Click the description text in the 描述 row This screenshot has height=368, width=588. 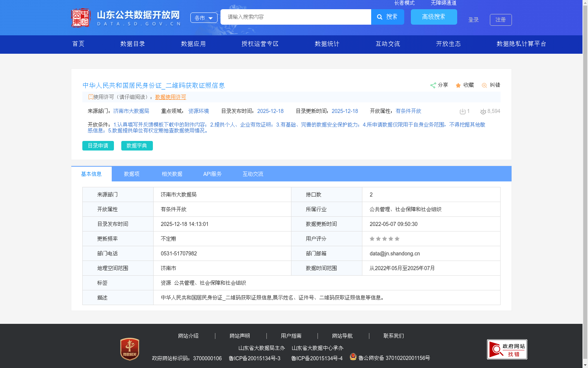272,298
